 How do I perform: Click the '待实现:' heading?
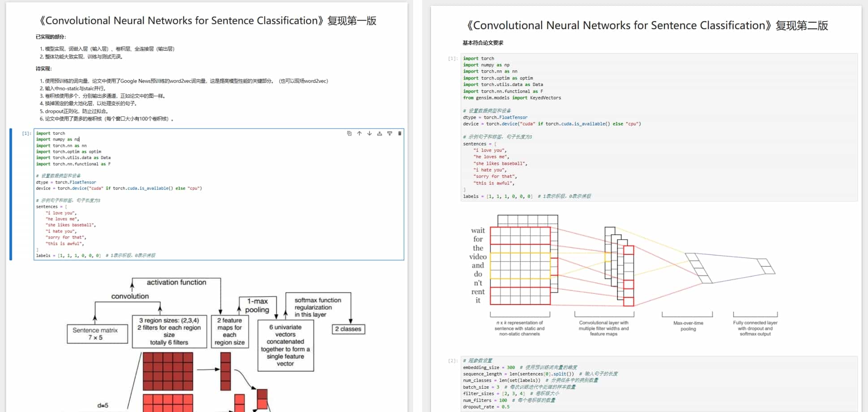coord(44,69)
